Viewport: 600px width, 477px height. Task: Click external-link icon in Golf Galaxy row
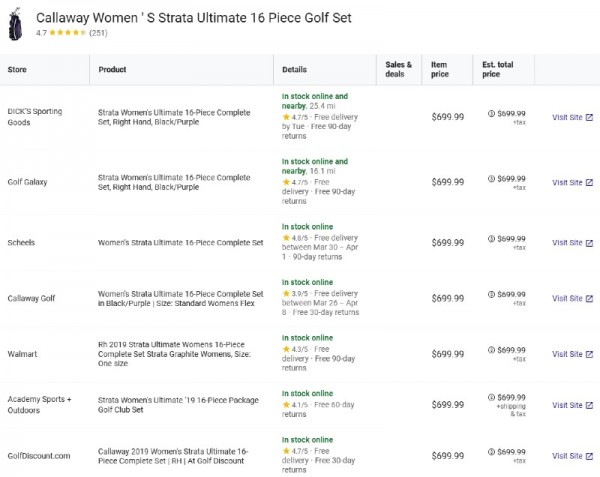click(x=589, y=183)
